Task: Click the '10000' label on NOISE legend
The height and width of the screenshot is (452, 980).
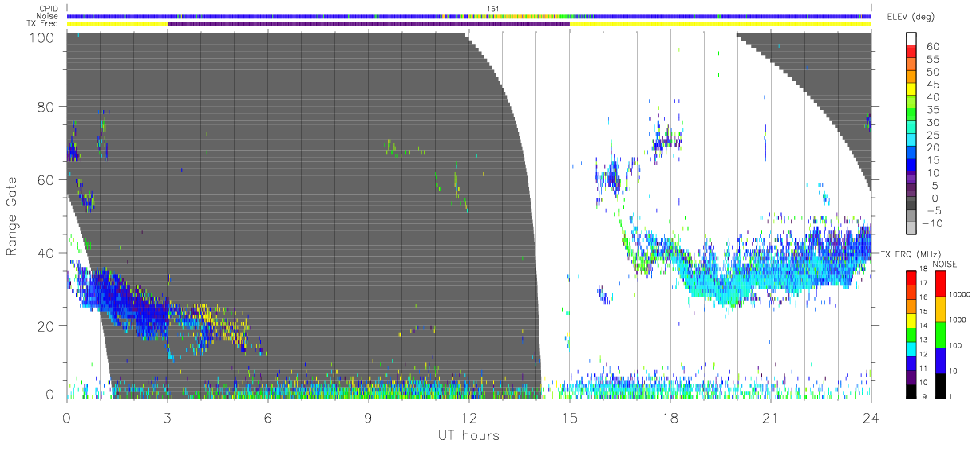Action: [x=961, y=295]
